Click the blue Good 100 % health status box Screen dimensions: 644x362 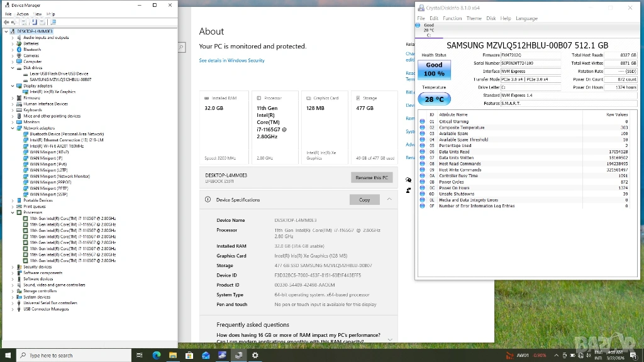434,69
